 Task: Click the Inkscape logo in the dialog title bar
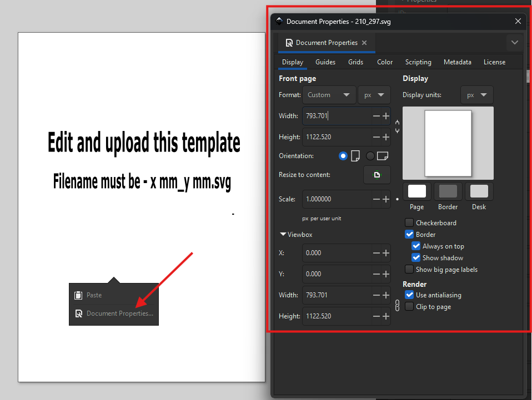coord(279,21)
